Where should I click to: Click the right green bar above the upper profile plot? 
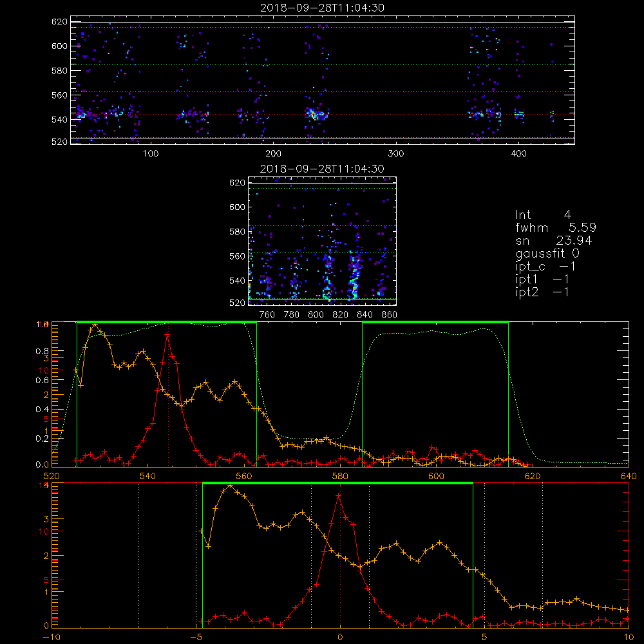[x=435, y=322]
